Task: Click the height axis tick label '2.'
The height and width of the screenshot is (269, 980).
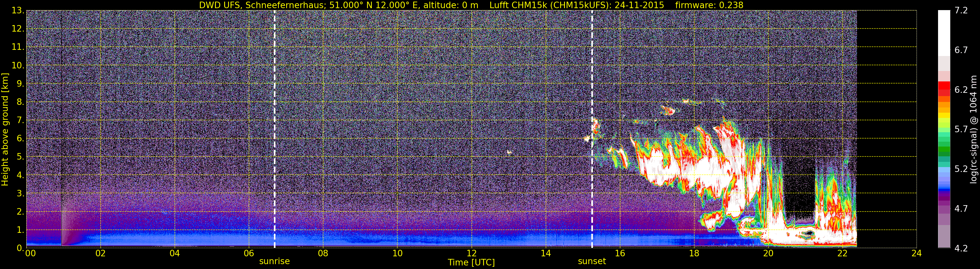Action: 20,212
